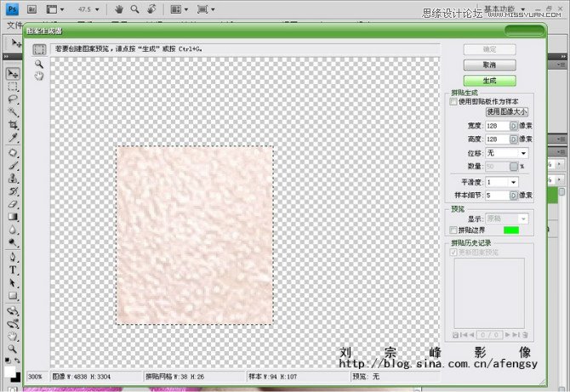Open the 文件 menu
The width and height of the screenshot is (570, 392).
[x=14, y=25]
